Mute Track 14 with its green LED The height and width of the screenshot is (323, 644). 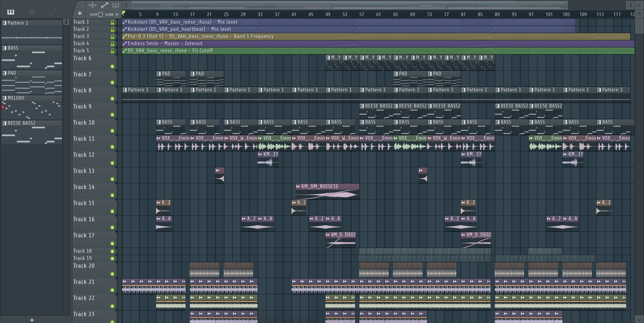(112, 195)
